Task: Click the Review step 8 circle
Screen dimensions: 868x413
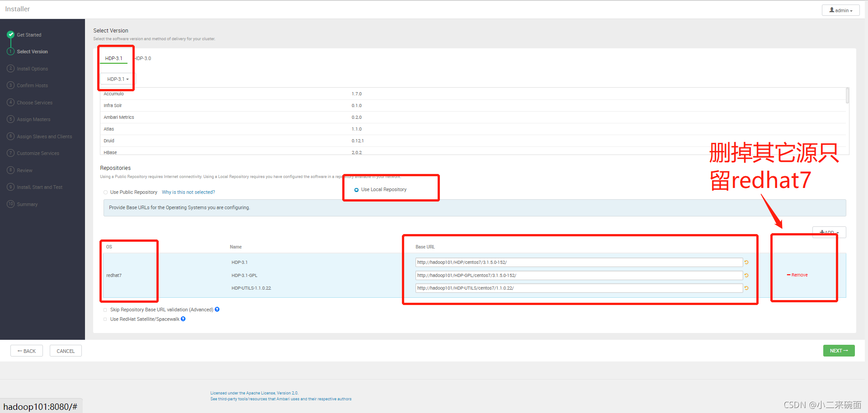Action: [x=10, y=170]
